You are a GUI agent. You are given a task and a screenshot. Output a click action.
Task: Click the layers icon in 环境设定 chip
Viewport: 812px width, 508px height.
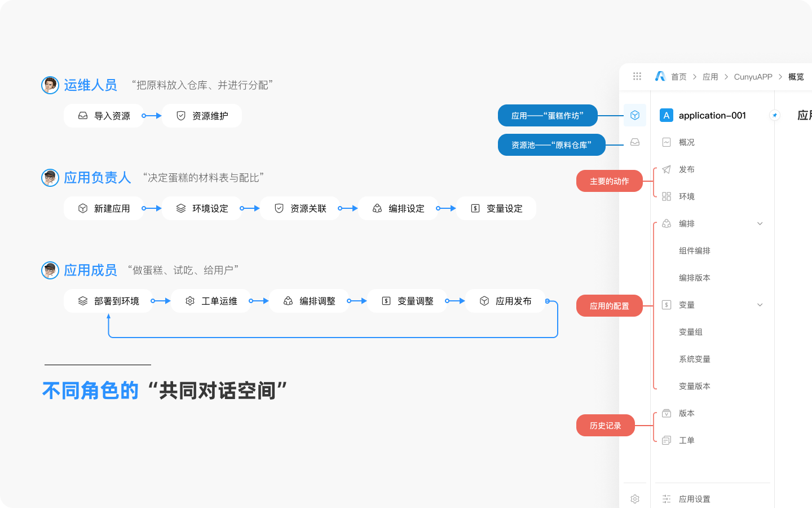181,208
